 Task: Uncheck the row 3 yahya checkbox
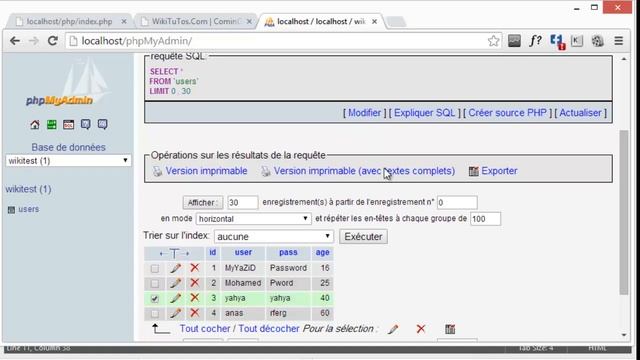155,298
